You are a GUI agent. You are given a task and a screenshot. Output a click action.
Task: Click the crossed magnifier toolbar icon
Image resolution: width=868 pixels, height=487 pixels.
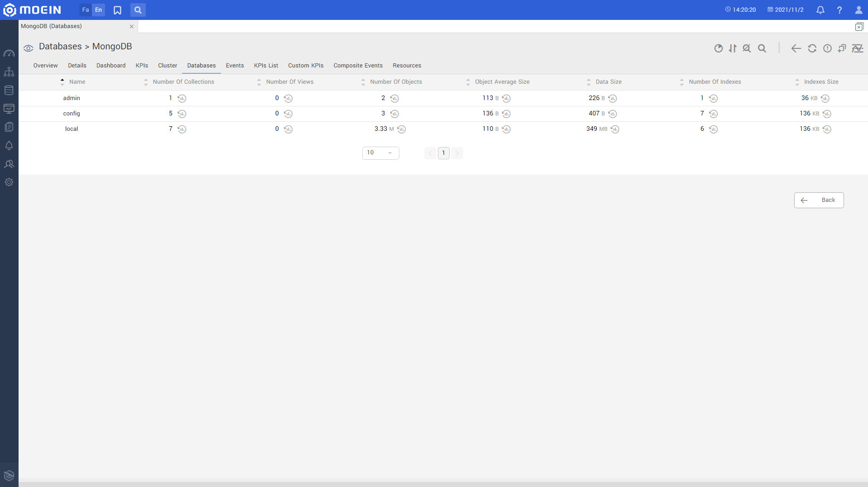(x=747, y=48)
